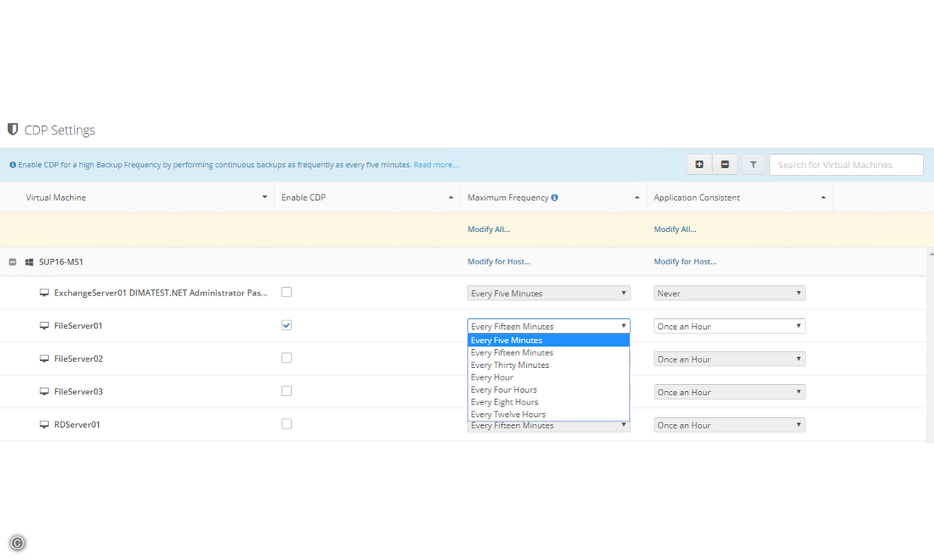Sort by Application Consistent column header

point(697,198)
